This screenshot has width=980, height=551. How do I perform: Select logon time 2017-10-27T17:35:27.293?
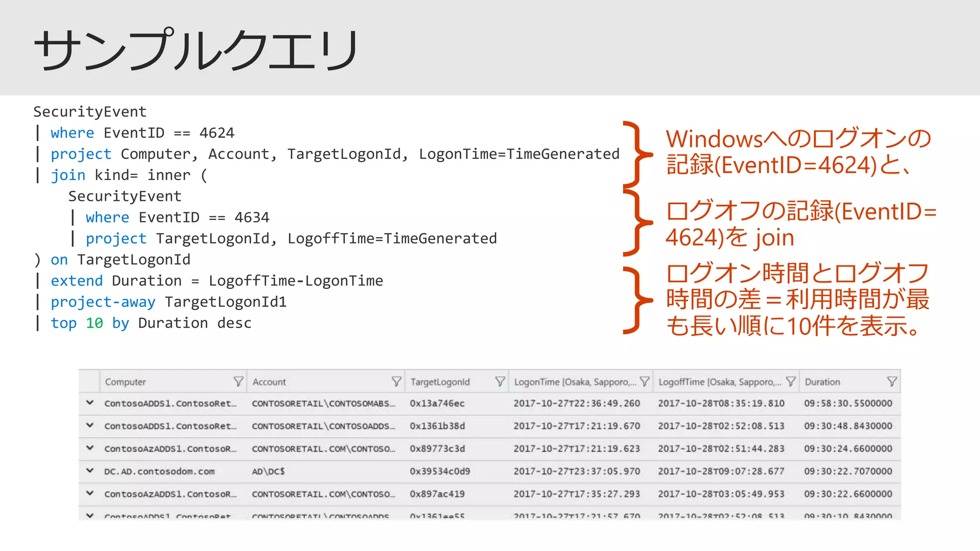coord(577,494)
